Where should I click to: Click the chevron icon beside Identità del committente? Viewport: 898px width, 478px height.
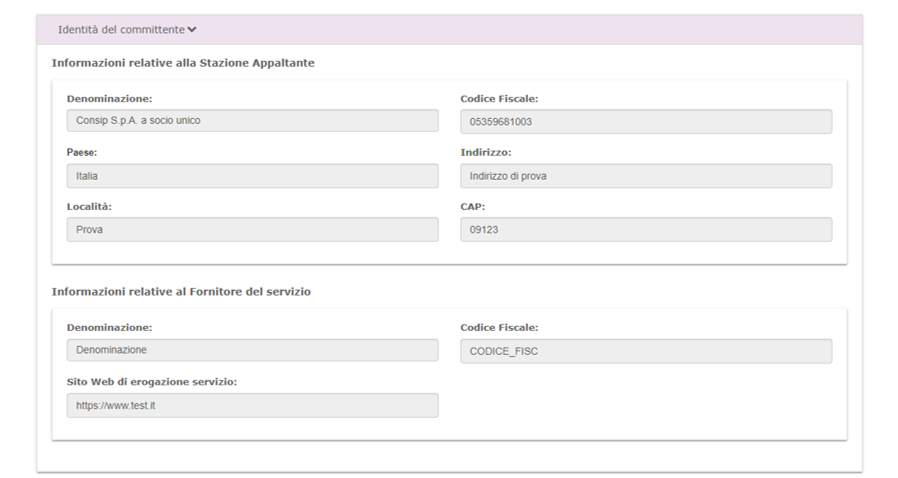point(192,29)
